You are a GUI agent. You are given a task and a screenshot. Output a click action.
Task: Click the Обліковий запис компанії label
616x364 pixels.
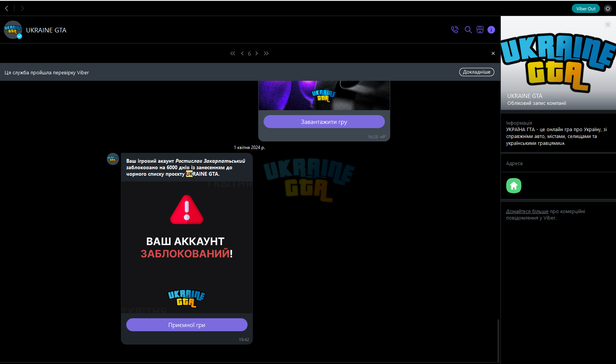point(537,103)
